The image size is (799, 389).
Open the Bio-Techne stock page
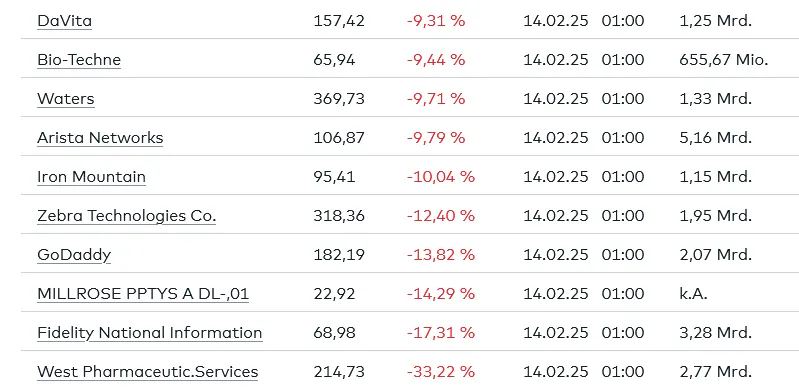pyautogui.click(x=79, y=60)
